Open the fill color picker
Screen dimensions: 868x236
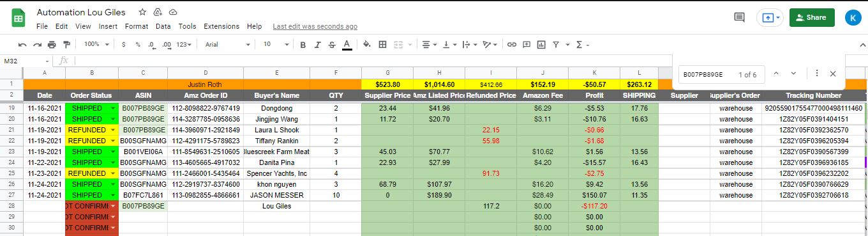coord(367,45)
